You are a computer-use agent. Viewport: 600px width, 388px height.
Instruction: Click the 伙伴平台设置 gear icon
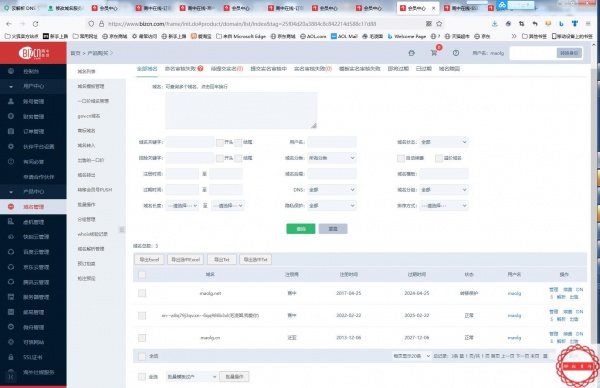click(x=11, y=147)
